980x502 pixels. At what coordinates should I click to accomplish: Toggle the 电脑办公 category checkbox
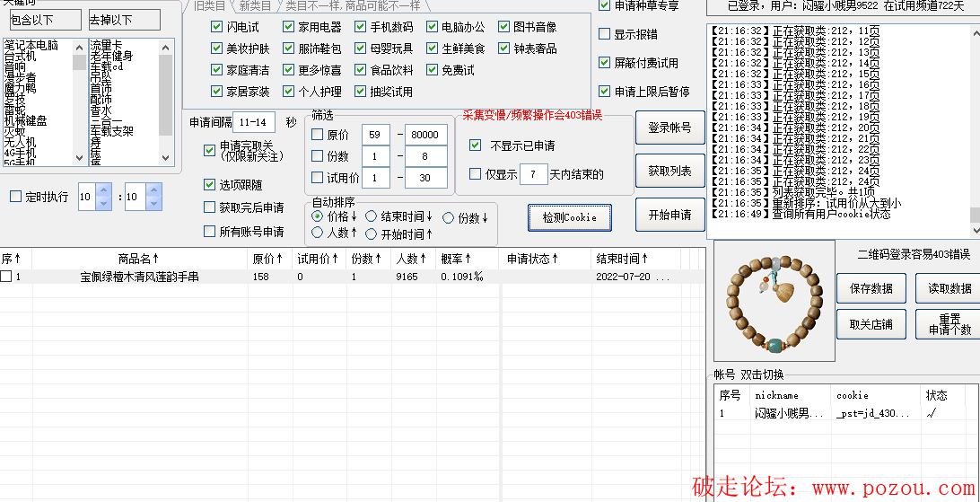click(433, 27)
